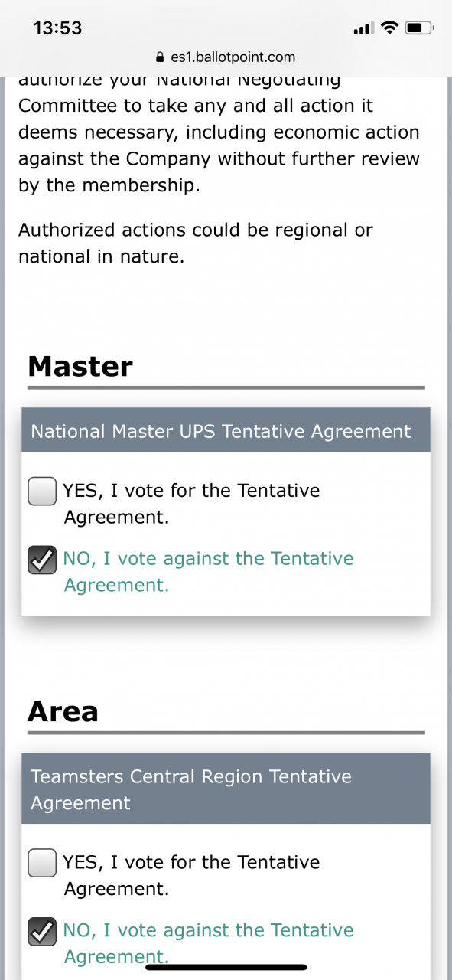Tap the Authorized actions paragraph text
The height and width of the screenshot is (980, 452).
(x=196, y=243)
